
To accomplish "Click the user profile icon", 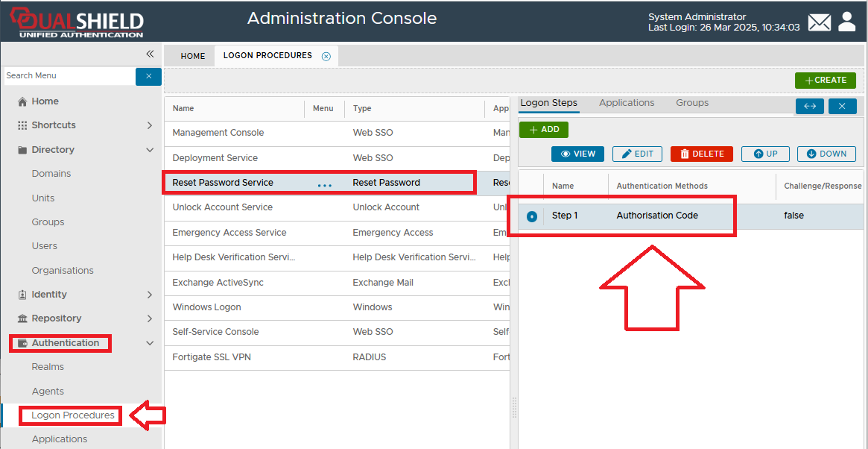I will click(x=847, y=22).
